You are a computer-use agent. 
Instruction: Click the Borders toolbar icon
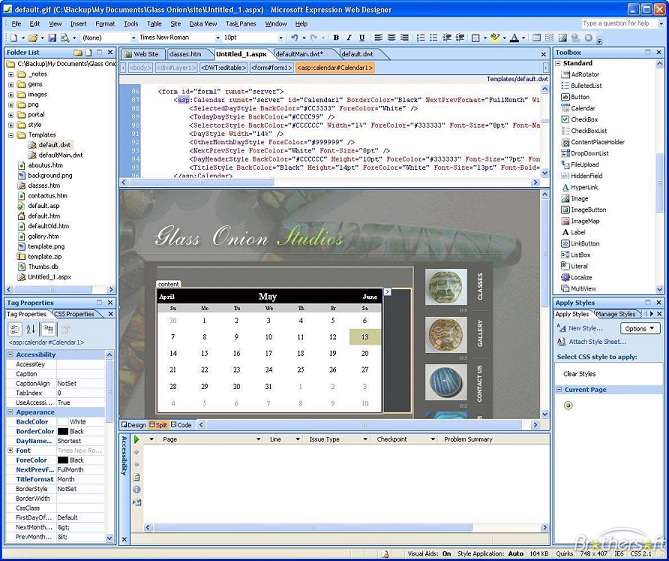[476, 38]
